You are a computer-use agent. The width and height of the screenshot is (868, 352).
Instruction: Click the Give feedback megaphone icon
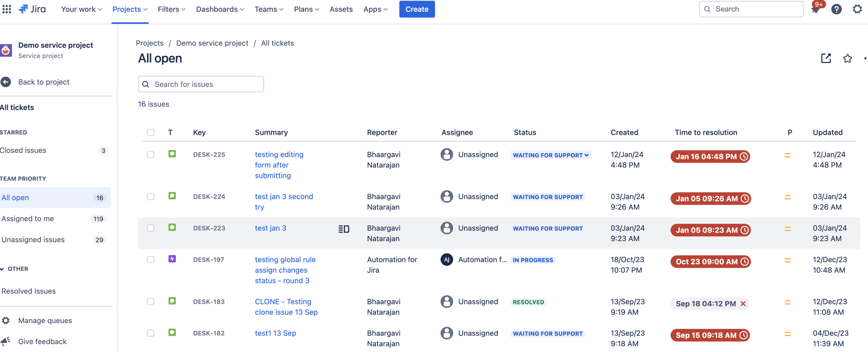click(x=6, y=341)
